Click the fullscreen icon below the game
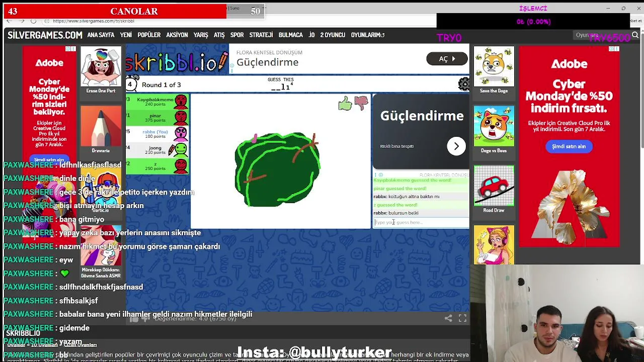 (x=462, y=318)
